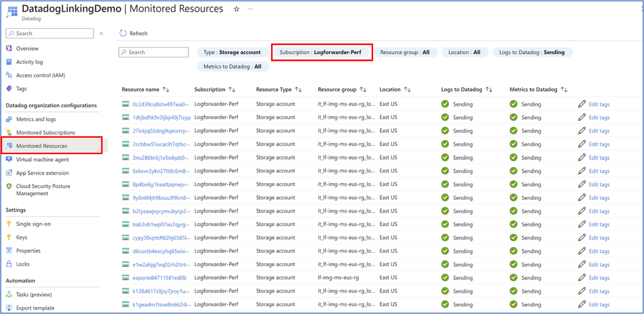
Task: Click resource group lf-img-ms-eus-rg cell
Action: 338,278
